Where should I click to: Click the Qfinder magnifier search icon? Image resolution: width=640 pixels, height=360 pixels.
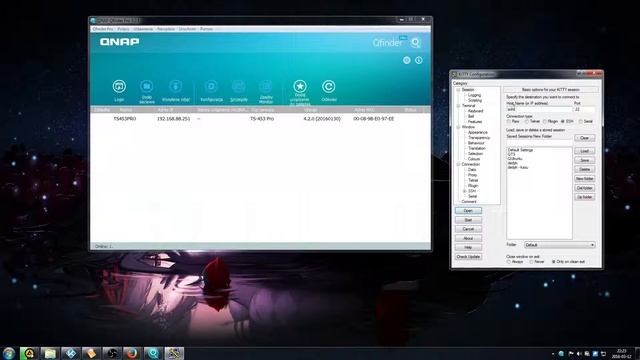(x=416, y=42)
